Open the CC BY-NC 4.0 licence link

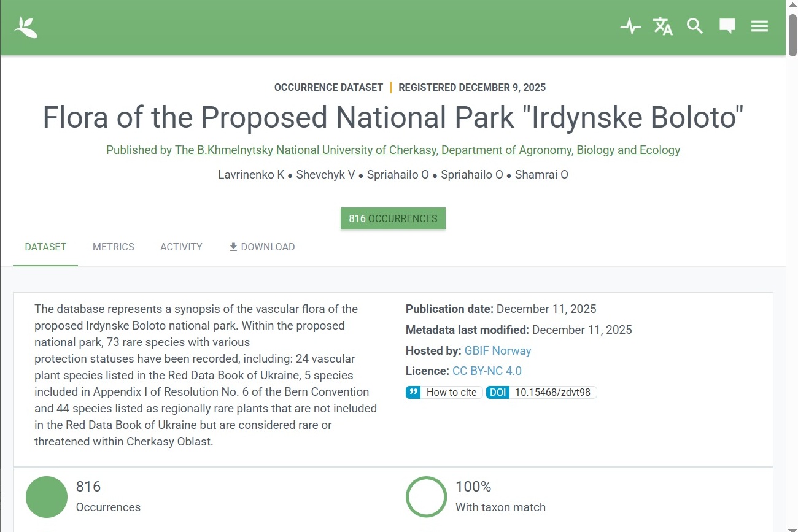coord(487,371)
